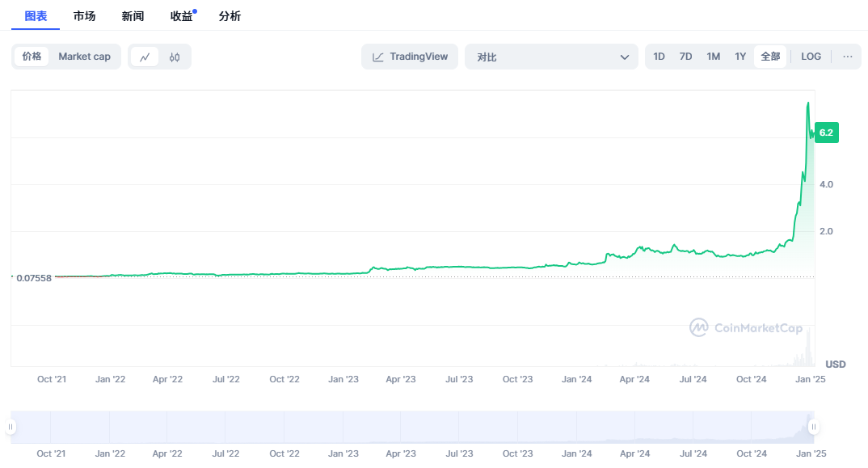
Task: Click right handle of range slider
Action: [813, 427]
